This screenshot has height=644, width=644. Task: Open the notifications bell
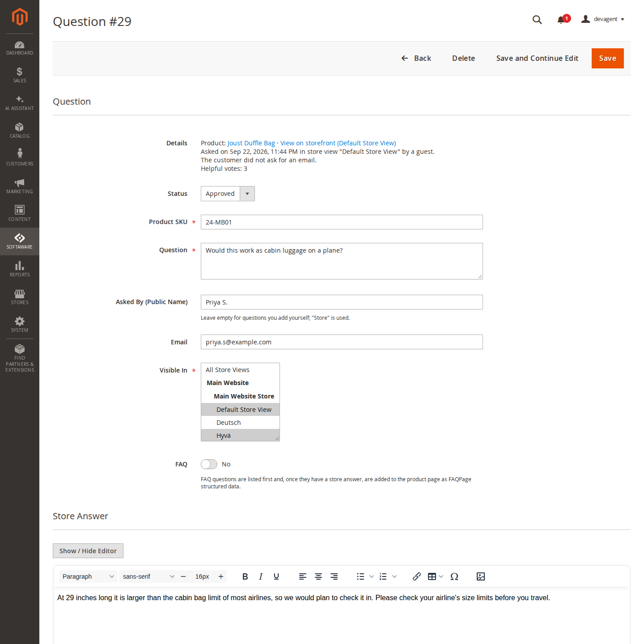coord(561,20)
